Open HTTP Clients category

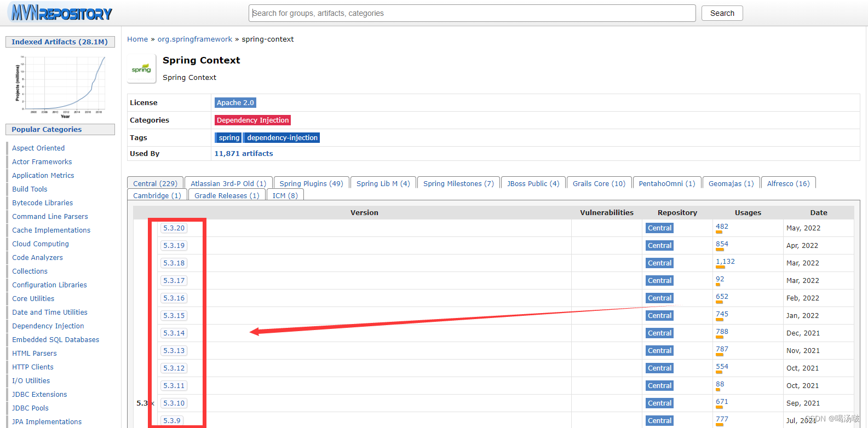pyautogui.click(x=33, y=367)
